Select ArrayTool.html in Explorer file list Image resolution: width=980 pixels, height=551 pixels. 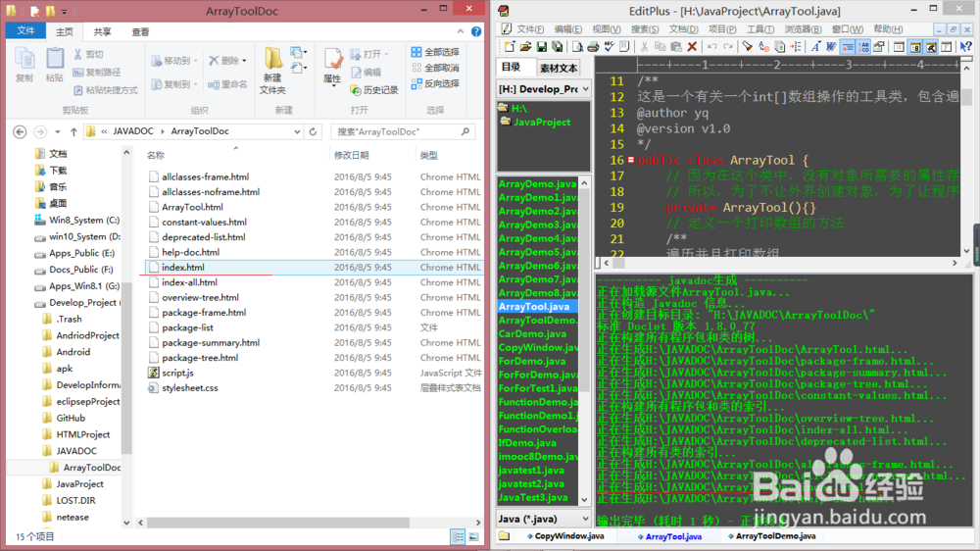(192, 207)
